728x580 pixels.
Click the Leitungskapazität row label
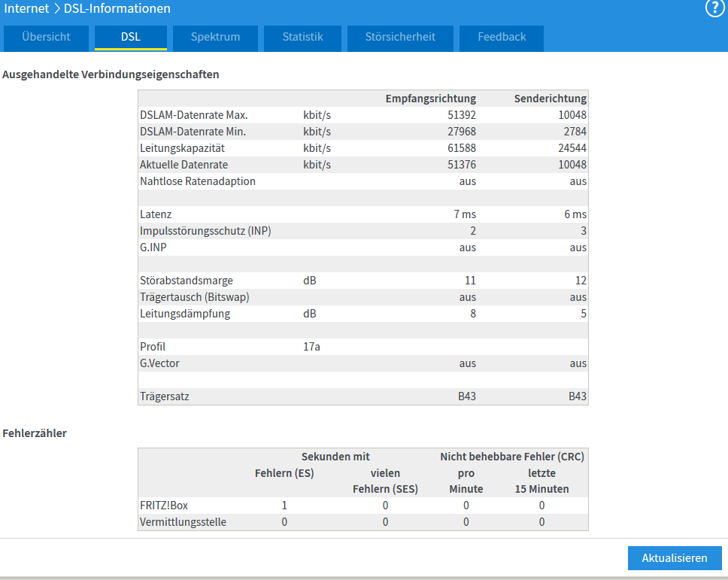pos(182,148)
